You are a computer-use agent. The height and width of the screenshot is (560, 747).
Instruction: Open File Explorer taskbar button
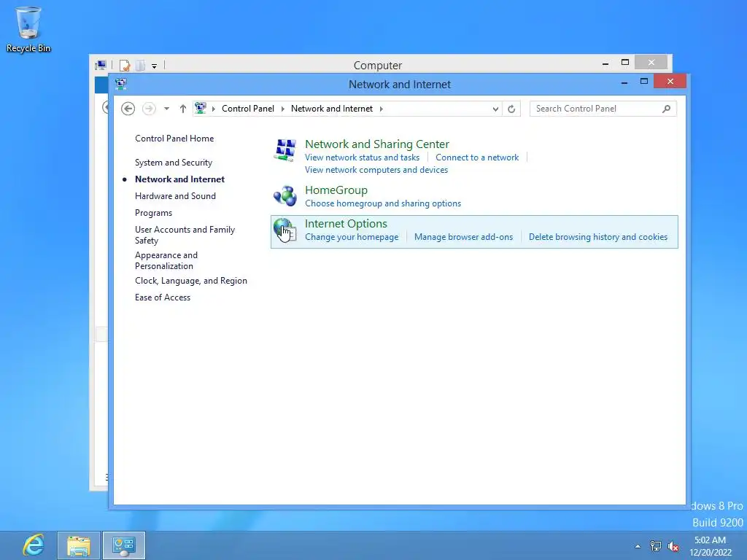(x=79, y=545)
